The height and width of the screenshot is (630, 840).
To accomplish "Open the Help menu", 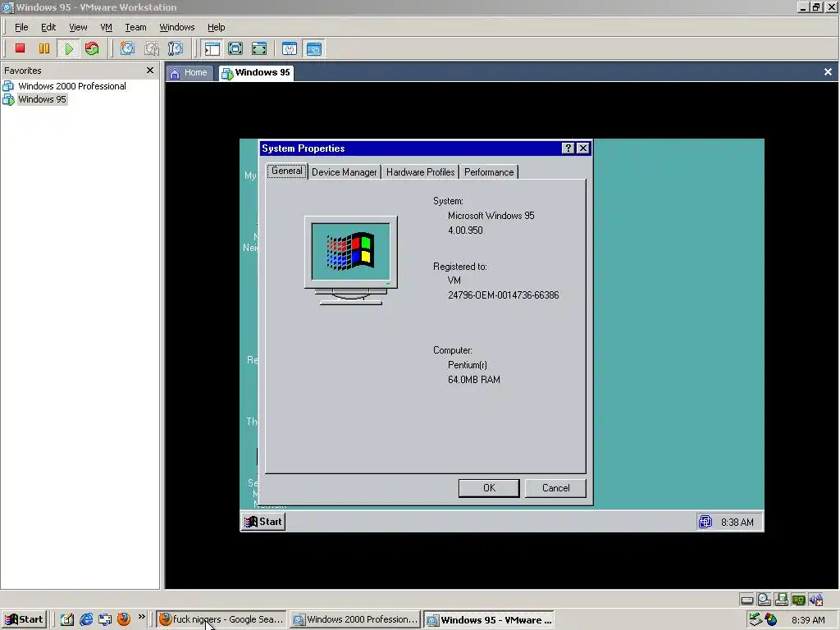I will (x=217, y=27).
